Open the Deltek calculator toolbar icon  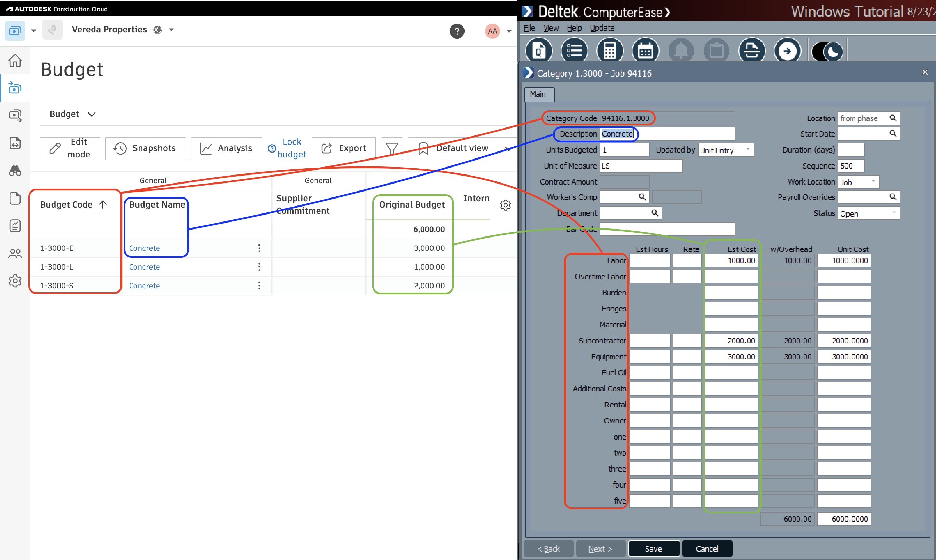(610, 50)
